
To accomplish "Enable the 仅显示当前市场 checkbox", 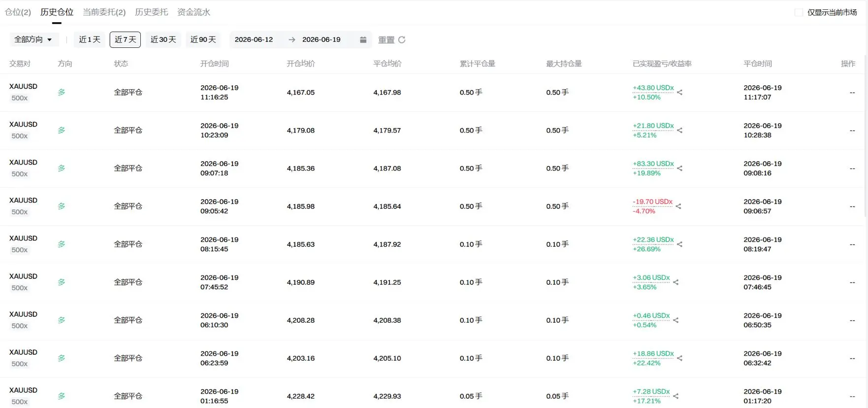I will tap(799, 12).
